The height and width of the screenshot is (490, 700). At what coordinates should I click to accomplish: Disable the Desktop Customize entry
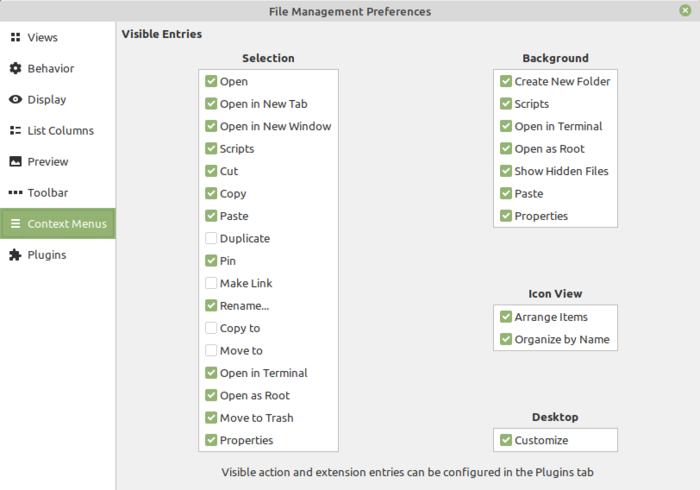[506, 441]
